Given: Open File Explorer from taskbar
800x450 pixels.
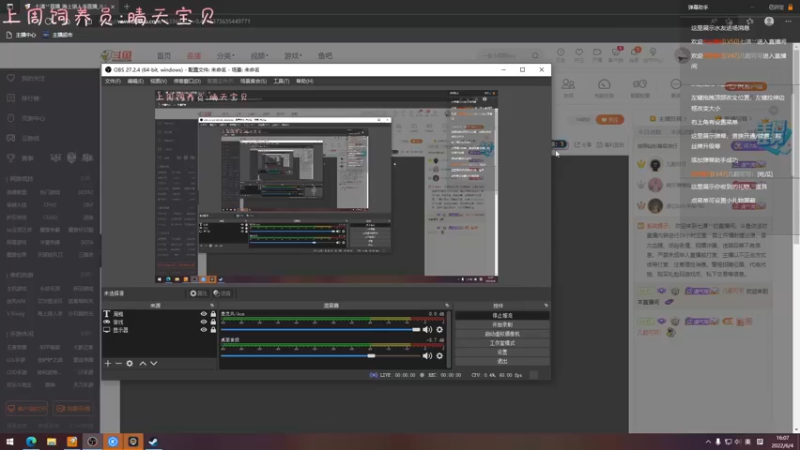Looking at the screenshot, I should 52,441.
